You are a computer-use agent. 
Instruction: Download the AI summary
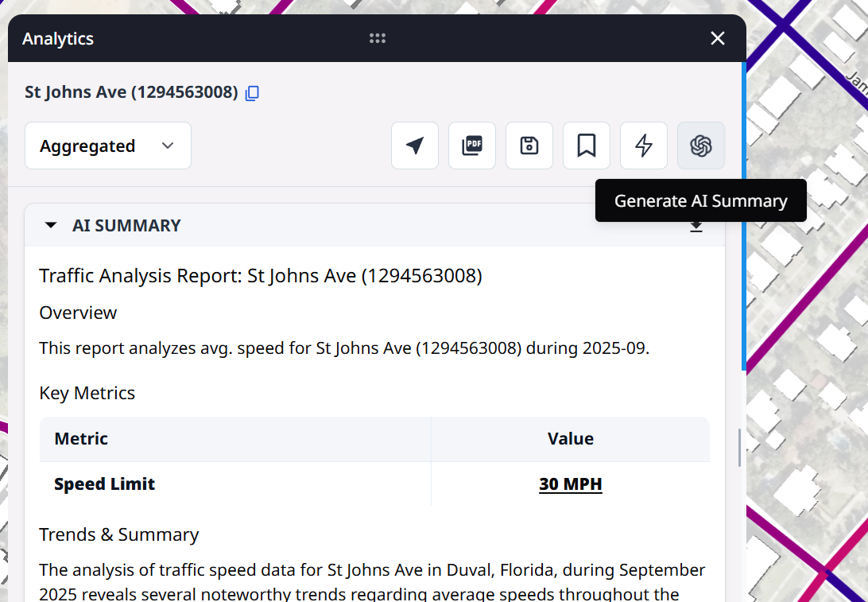pos(696,227)
